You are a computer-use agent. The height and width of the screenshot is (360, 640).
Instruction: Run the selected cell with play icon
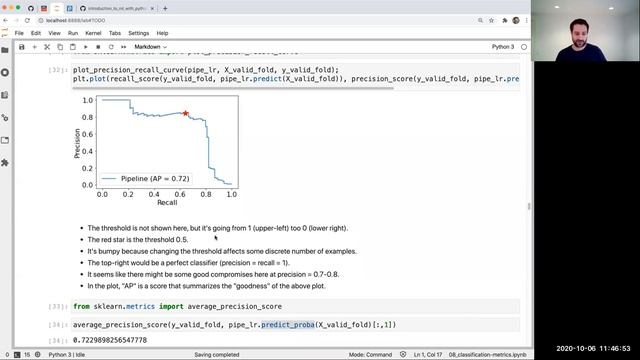click(85, 47)
